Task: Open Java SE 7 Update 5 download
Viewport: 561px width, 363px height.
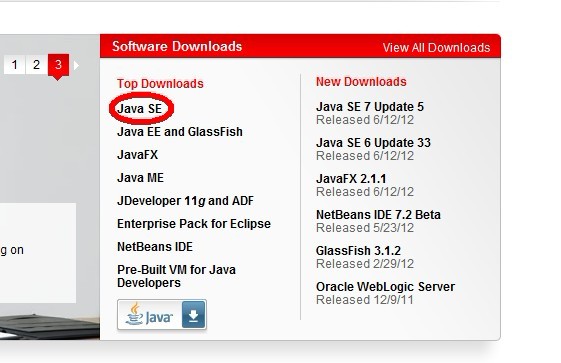Action: point(370,107)
